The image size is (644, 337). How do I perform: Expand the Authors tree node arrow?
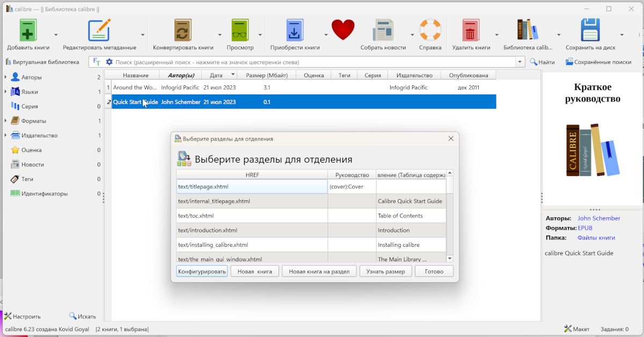(x=5, y=77)
